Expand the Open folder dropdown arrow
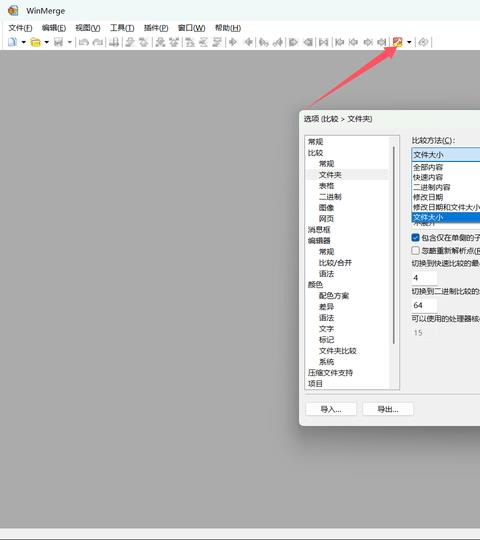Image resolution: width=480 pixels, height=540 pixels. (46, 42)
